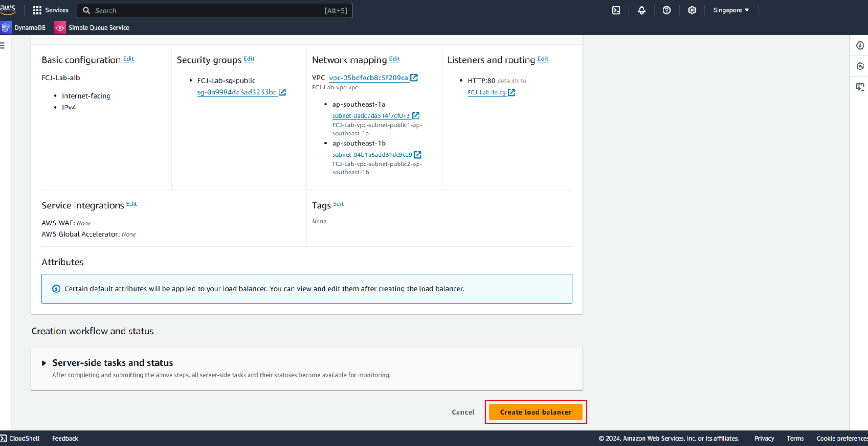The width and height of the screenshot is (868, 446).
Task: Open the Privacy link in the footer
Action: [x=764, y=438]
